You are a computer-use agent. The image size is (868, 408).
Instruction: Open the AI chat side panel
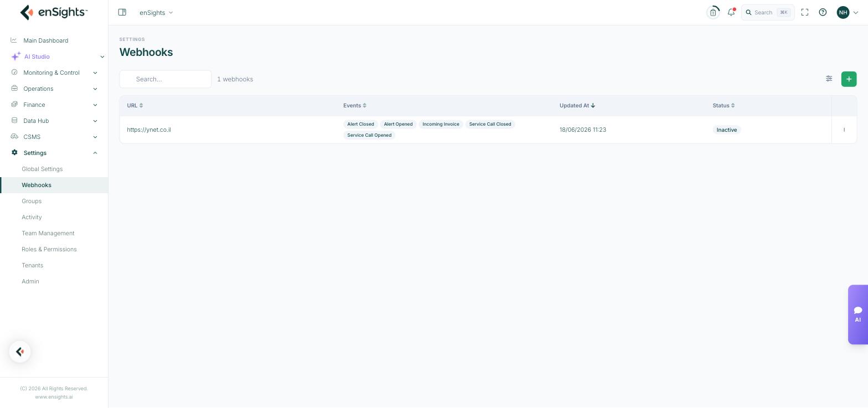pos(858,314)
